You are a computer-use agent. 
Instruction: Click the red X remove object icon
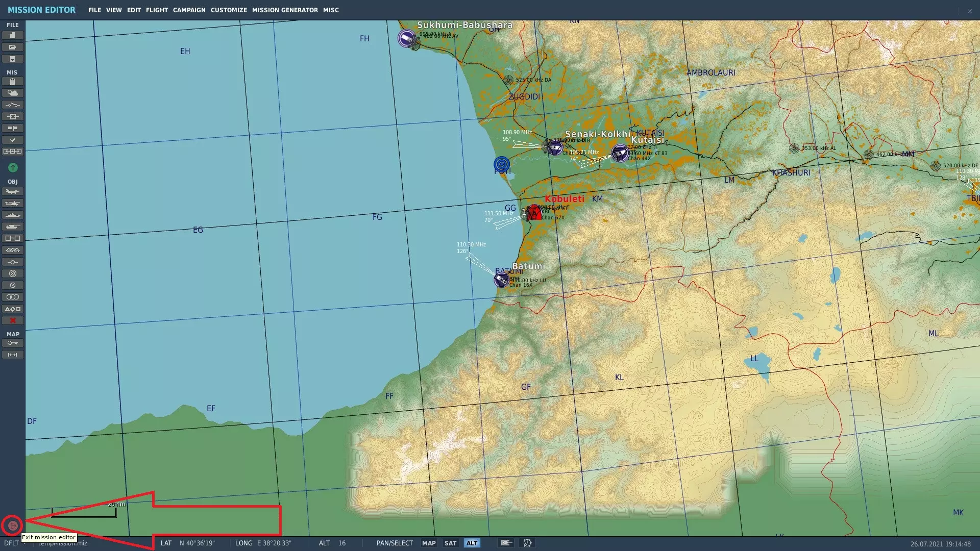(x=13, y=320)
